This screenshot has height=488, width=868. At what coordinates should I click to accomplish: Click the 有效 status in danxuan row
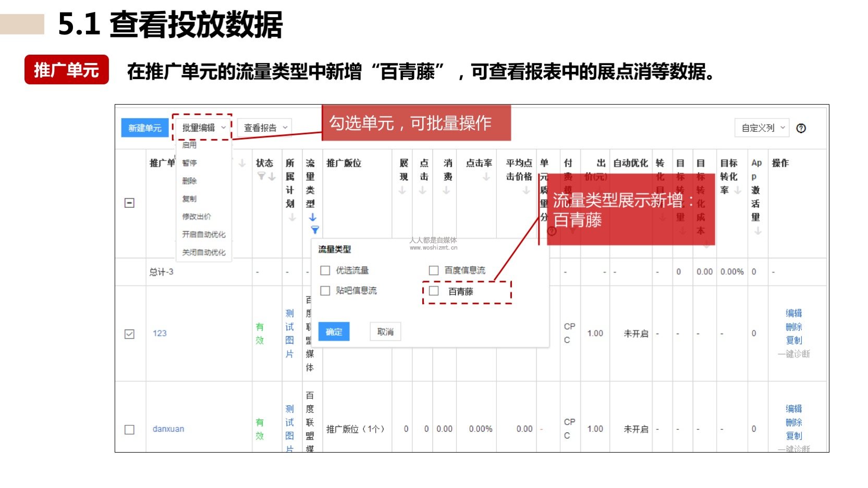pos(260,429)
